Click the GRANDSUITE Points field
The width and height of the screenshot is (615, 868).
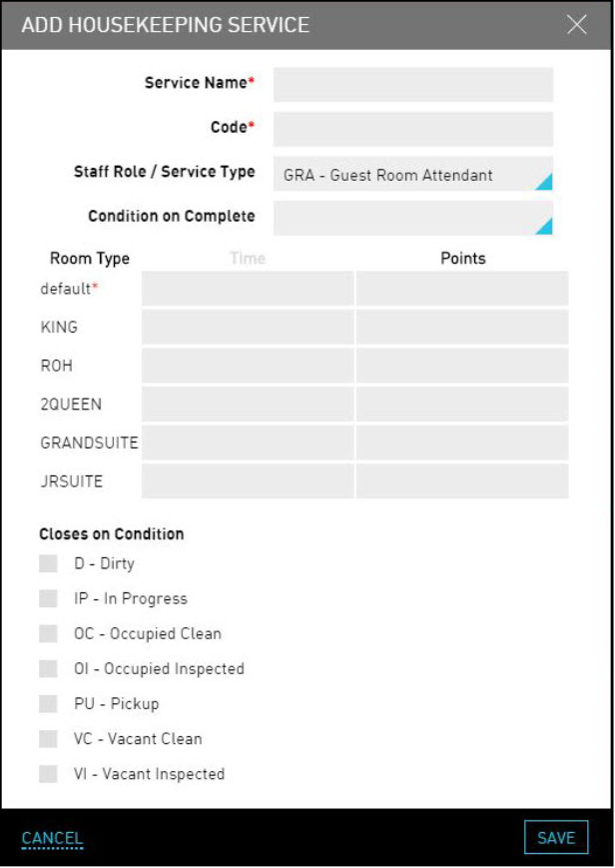click(462, 442)
